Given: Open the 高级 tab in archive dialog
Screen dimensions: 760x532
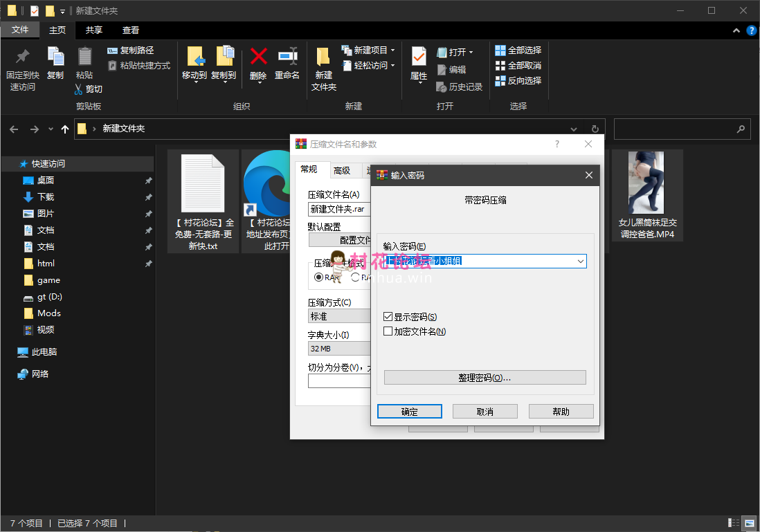Looking at the screenshot, I should (342, 171).
